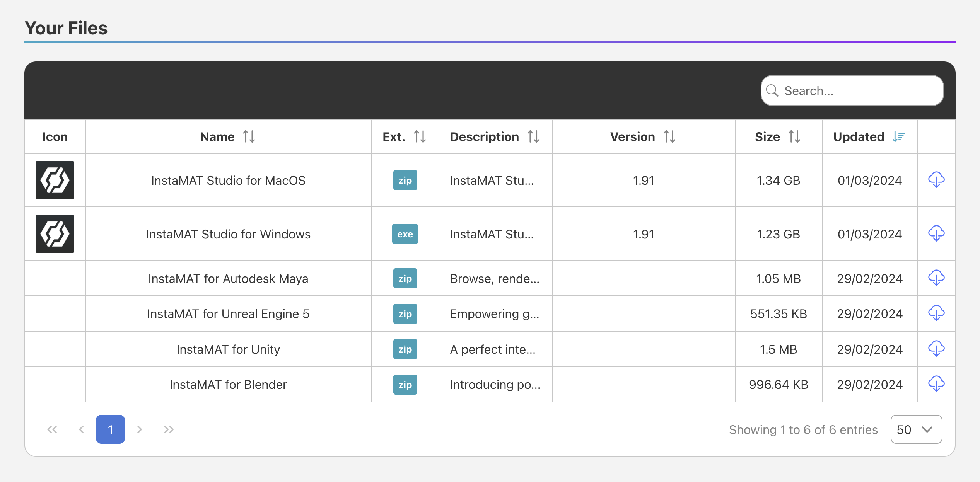Sort table by Description column
The width and height of the screenshot is (980, 482).
pyautogui.click(x=533, y=137)
